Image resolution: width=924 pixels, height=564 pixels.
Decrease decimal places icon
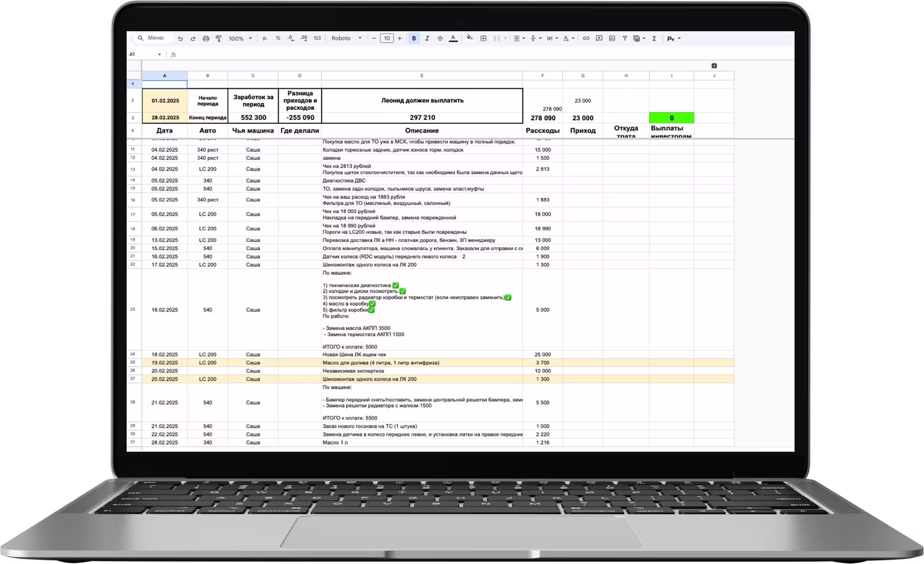[x=290, y=38]
